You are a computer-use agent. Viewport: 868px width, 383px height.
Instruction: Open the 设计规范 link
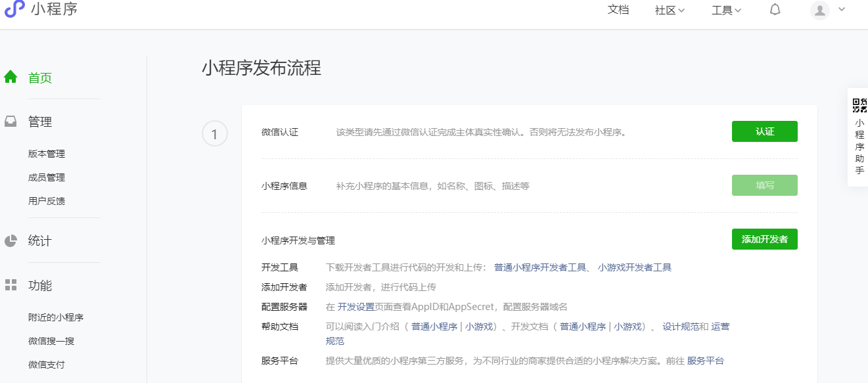click(681, 327)
